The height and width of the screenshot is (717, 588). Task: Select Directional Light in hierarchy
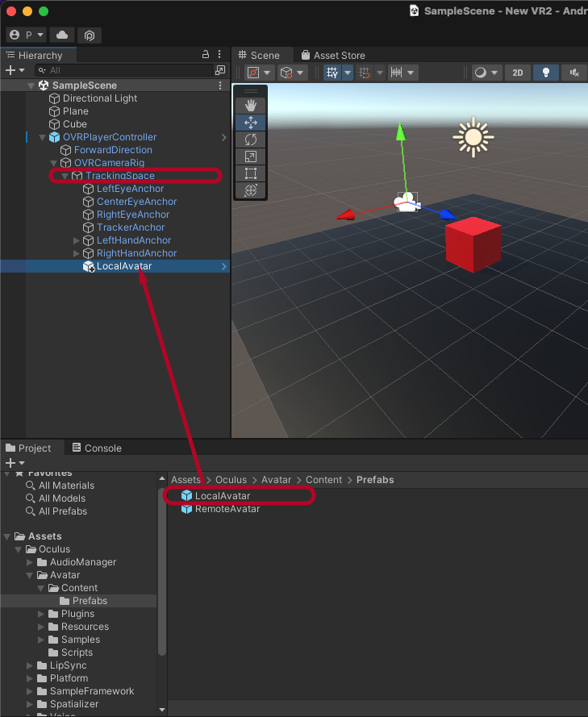tap(100, 98)
